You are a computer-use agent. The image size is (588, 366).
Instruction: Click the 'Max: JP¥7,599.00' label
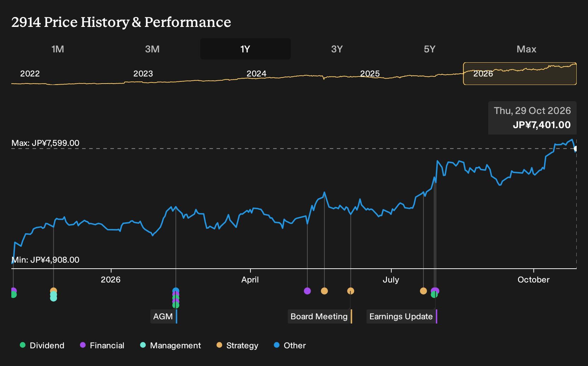pos(45,143)
